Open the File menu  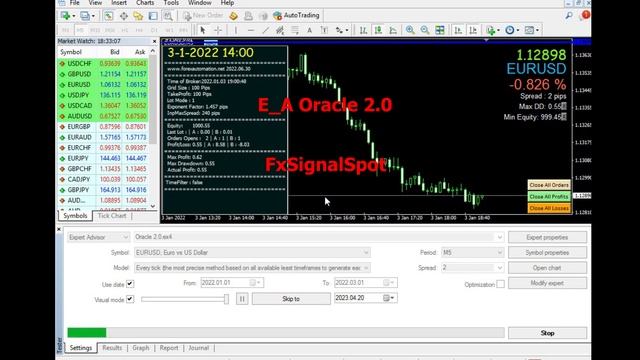[x=75, y=3]
